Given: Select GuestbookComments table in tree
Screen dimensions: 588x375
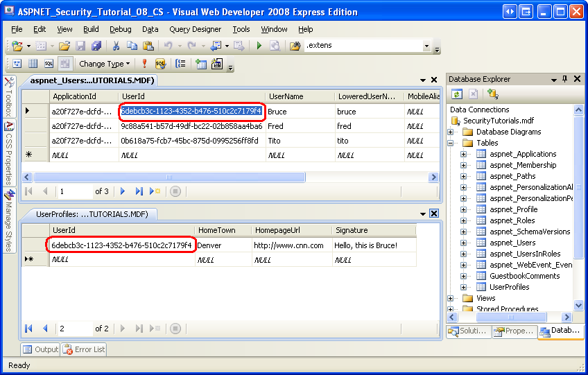Looking at the screenshot, I should click(524, 276).
